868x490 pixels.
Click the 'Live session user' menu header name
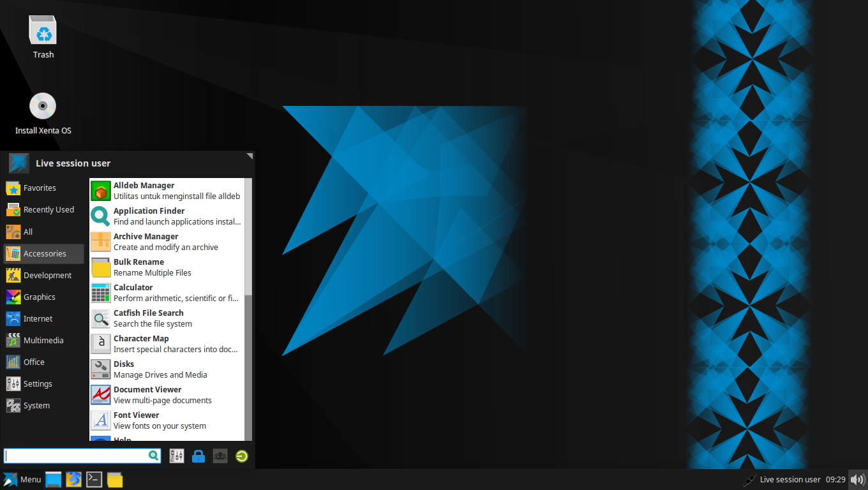point(73,163)
